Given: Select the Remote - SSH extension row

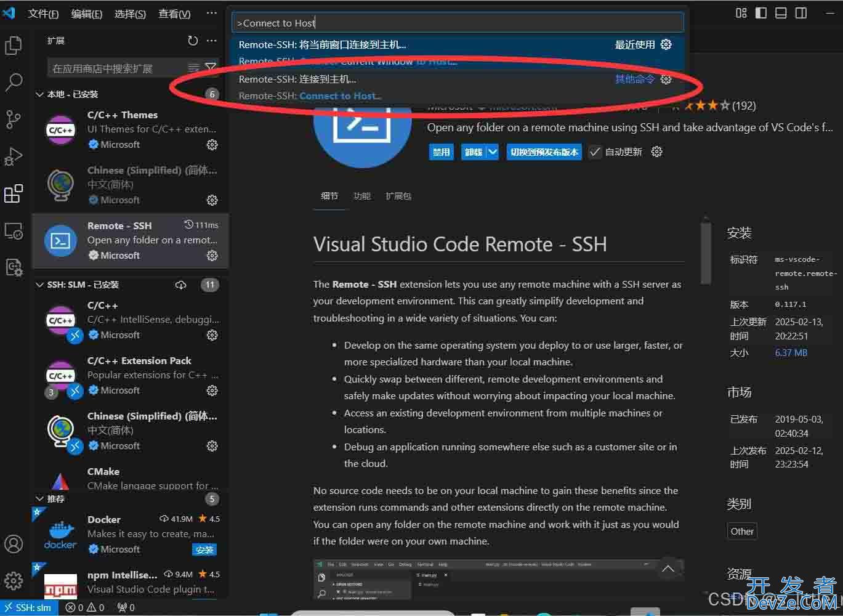Looking at the screenshot, I should click(131, 241).
